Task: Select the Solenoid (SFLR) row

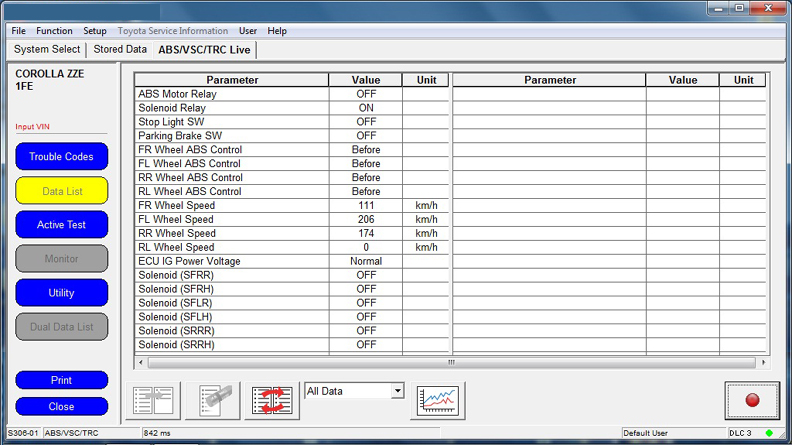Action: (x=292, y=303)
